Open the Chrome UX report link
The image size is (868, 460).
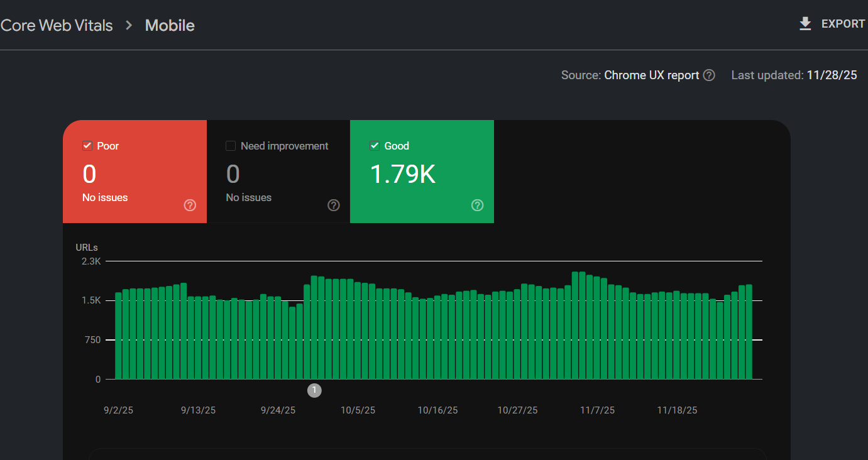[651, 75]
